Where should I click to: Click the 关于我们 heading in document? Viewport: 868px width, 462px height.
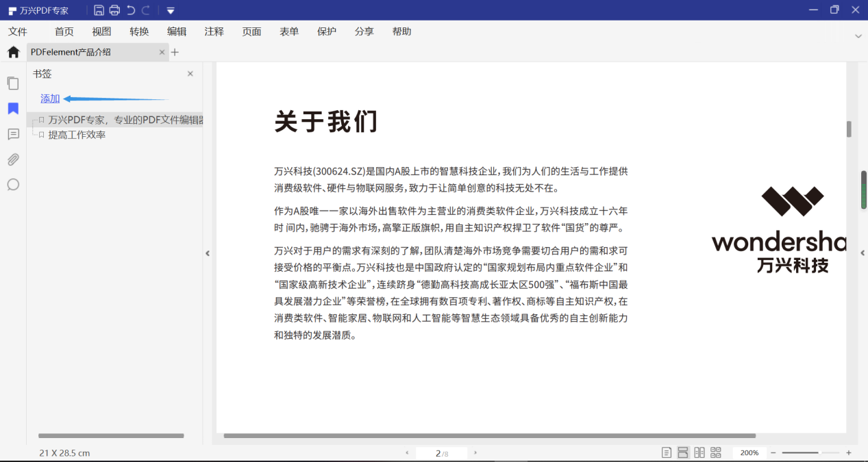click(326, 121)
